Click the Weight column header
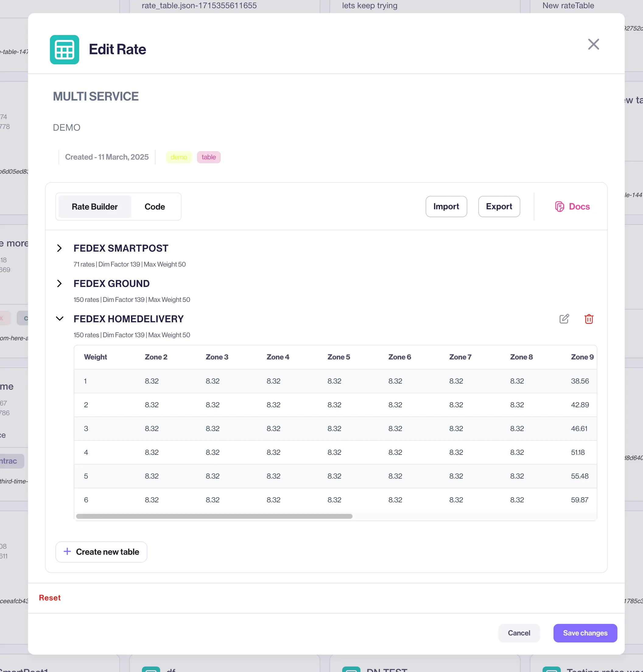 96,357
